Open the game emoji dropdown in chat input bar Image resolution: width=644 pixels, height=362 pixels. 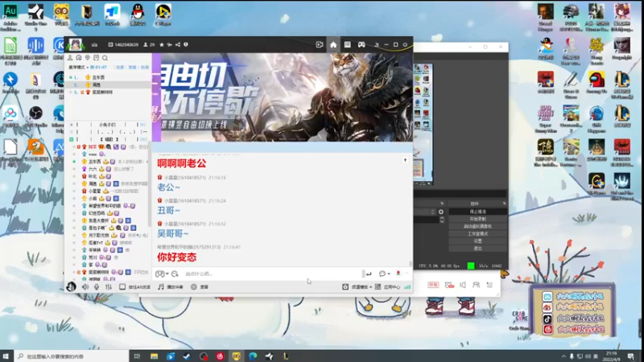pos(162,274)
